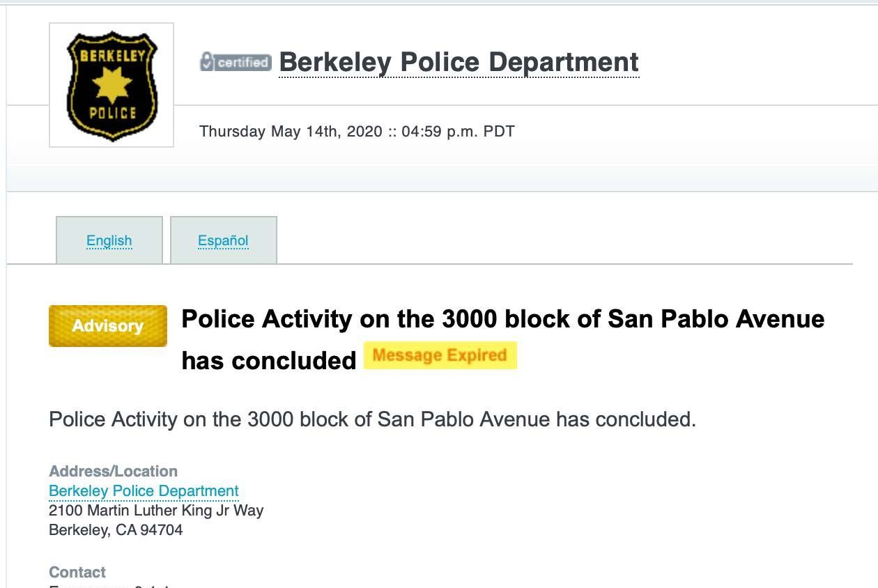Click the Thursday May 14th, 2020 date text
878x588 pixels.
coord(291,131)
